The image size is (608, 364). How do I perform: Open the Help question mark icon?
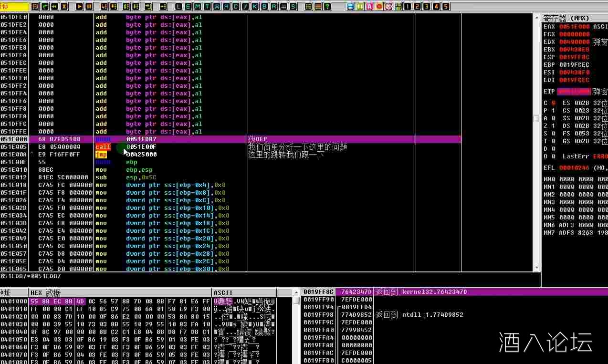coord(327,7)
